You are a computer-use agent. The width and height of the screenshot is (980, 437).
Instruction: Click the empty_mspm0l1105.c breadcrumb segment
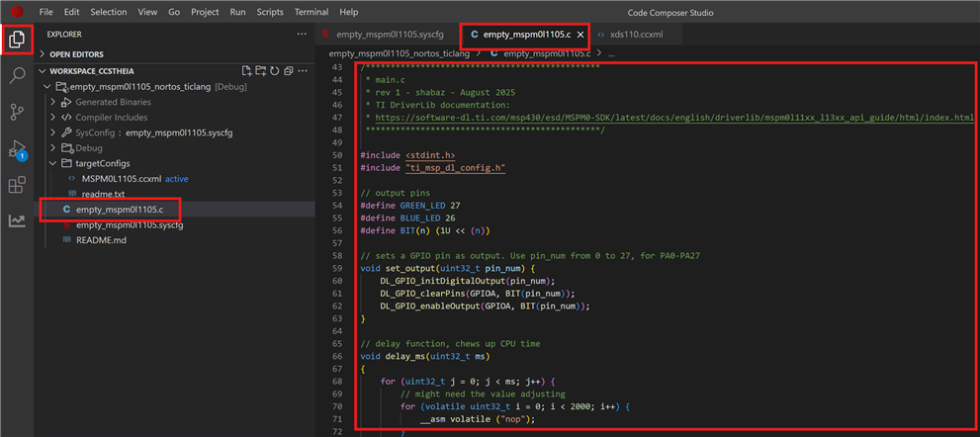coord(549,54)
